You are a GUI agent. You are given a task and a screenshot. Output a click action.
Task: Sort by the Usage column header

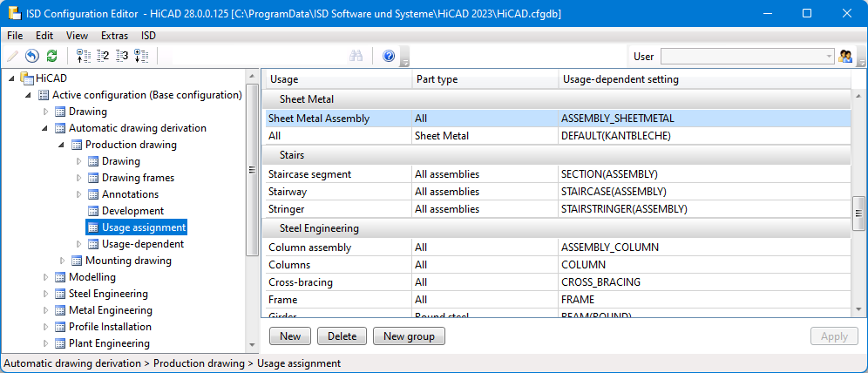pyautogui.click(x=337, y=79)
